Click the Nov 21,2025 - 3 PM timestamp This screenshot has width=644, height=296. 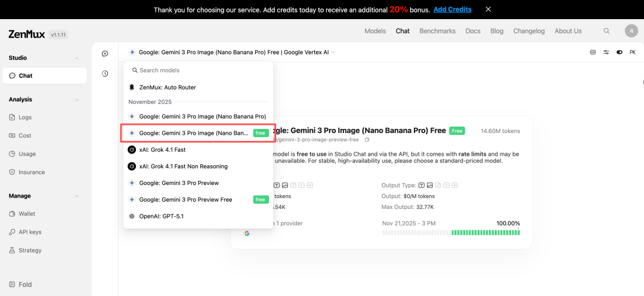(408, 223)
